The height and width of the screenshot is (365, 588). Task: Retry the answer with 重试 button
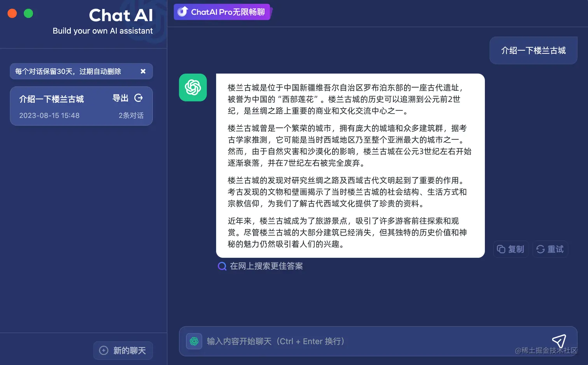(x=550, y=249)
